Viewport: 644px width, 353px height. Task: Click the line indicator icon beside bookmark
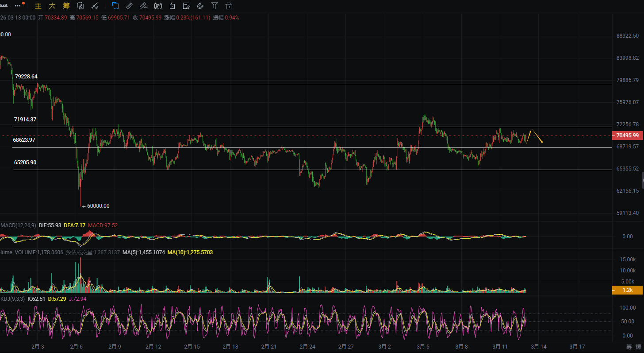click(x=95, y=6)
